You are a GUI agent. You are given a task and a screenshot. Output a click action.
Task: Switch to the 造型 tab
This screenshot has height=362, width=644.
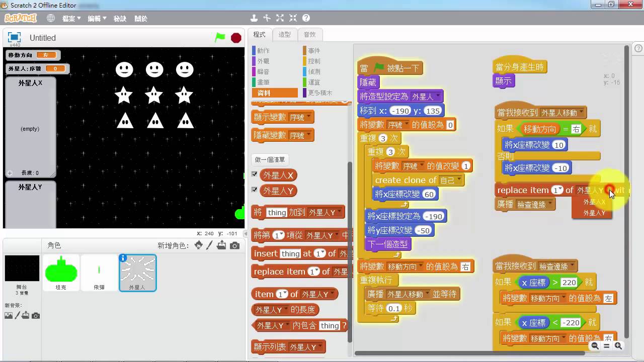click(x=285, y=34)
